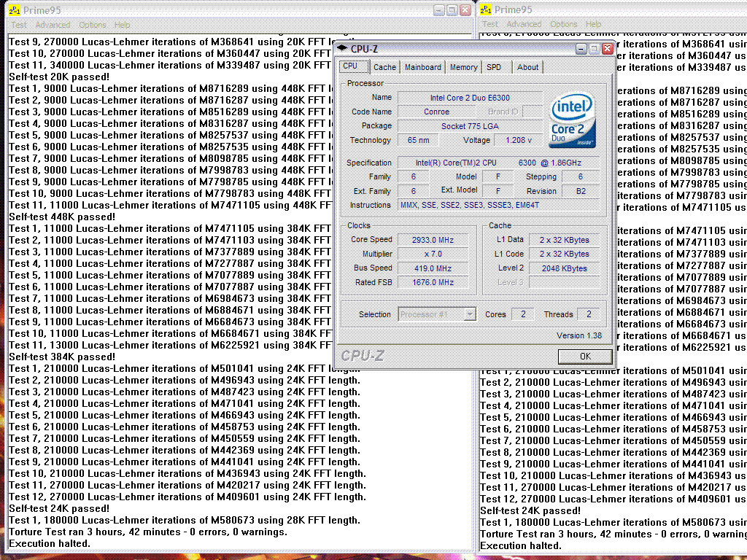This screenshot has height=560, width=747.
Task: Close the CPU-Z window
Action: coord(608,49)
